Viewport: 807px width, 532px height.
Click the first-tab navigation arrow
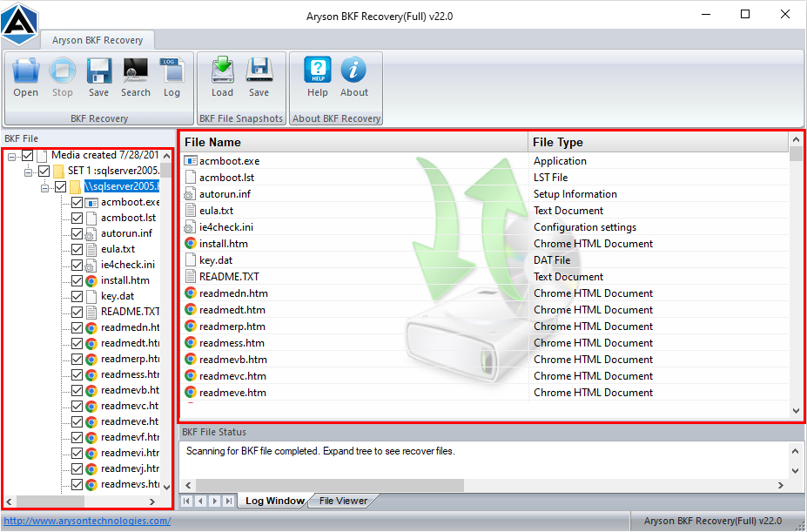pos(187,501)
